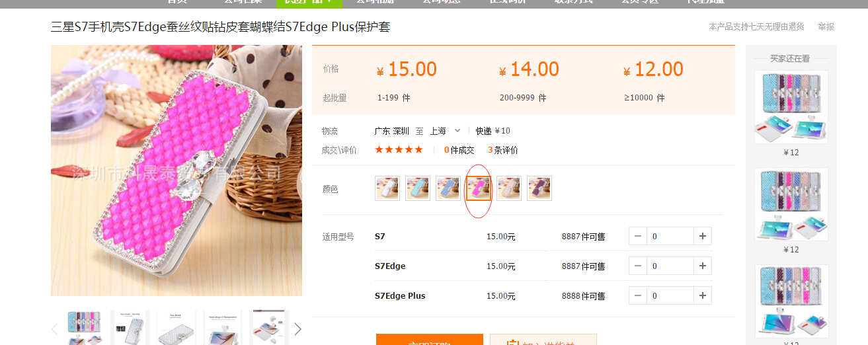Open first recommended product in 买家还在看

click(791, 107)
